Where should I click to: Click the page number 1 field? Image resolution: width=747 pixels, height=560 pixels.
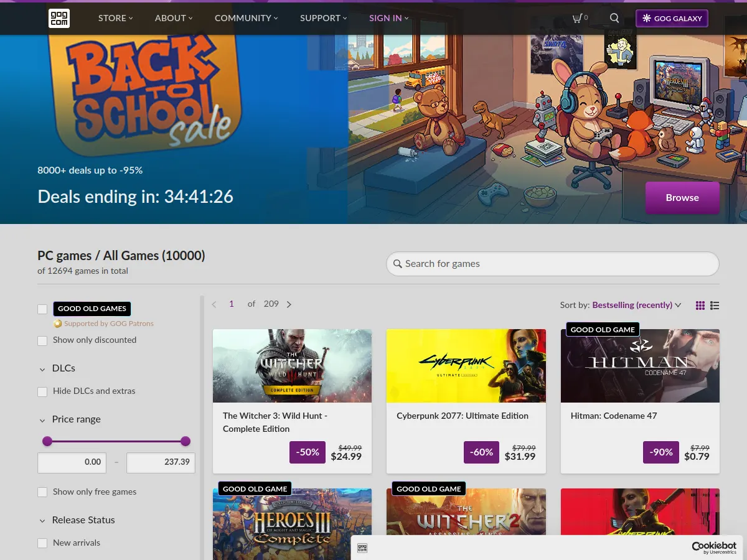[232, 304]
